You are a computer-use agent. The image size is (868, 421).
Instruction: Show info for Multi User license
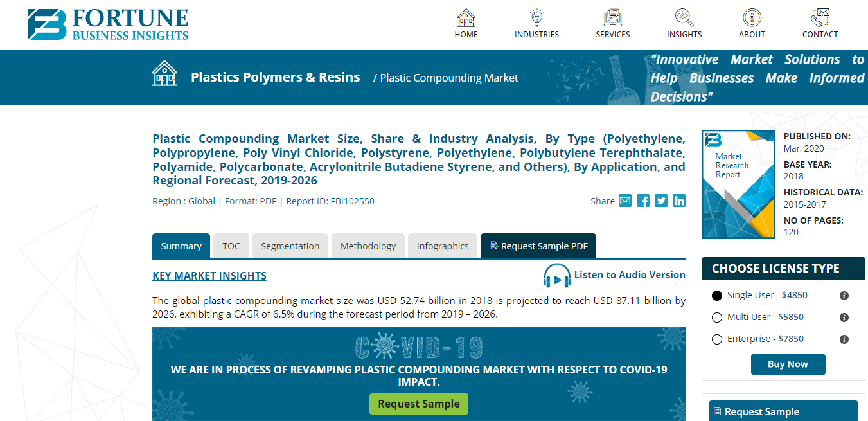coord(844,318)
